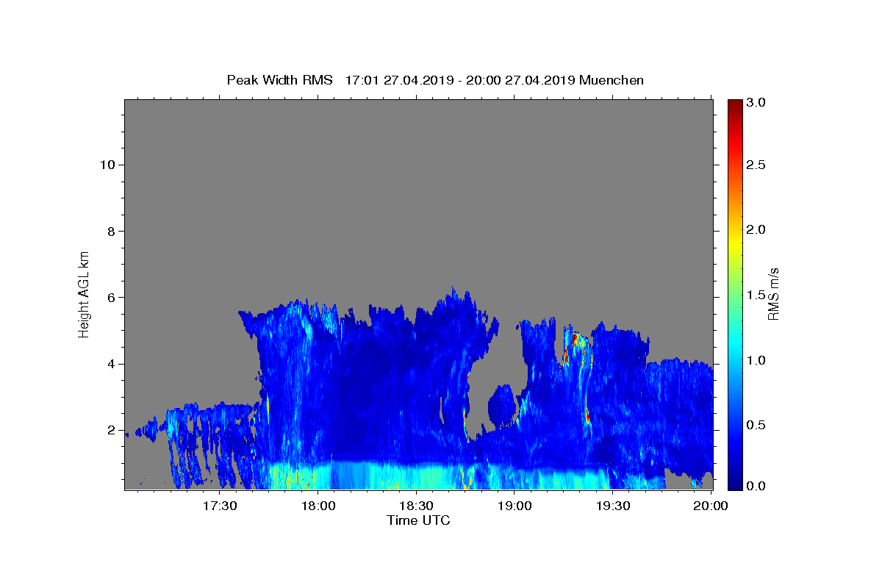Click the colorbar value 1.0
The image size is (882, 588).
coord(757,360)
